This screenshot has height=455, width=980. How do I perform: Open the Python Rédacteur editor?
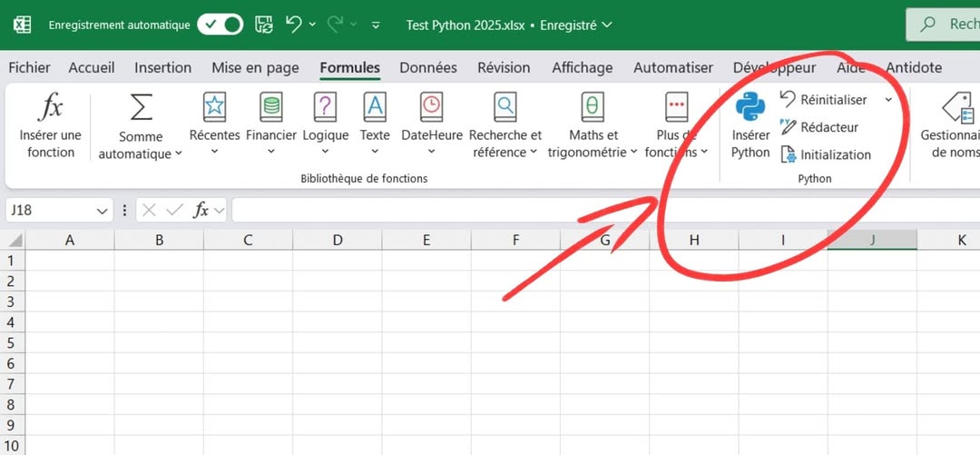tap(820, 127)
